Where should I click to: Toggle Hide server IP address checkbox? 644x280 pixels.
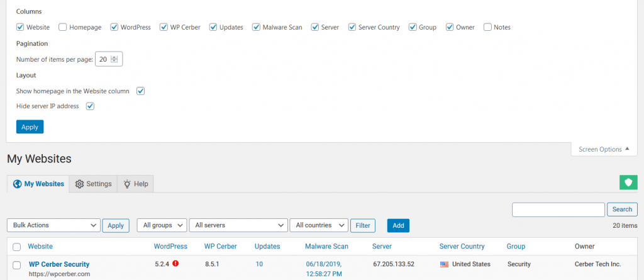90,106
